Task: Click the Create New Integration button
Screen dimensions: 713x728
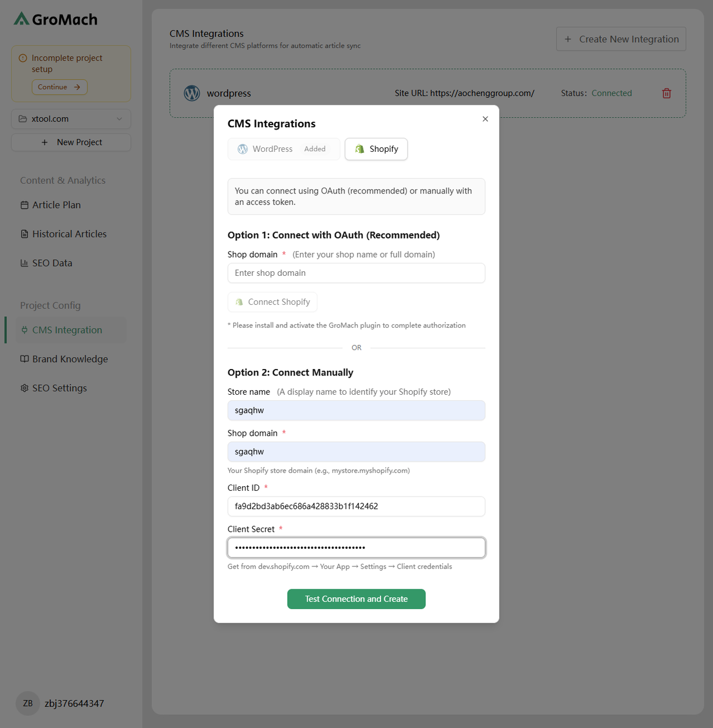Action: click(621, 39)
